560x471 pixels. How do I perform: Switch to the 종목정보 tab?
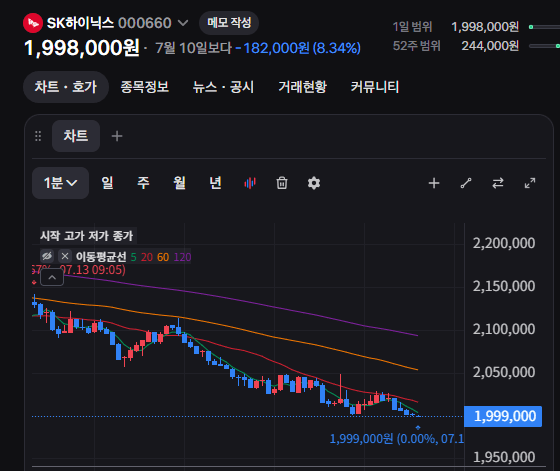coord(145,87)
